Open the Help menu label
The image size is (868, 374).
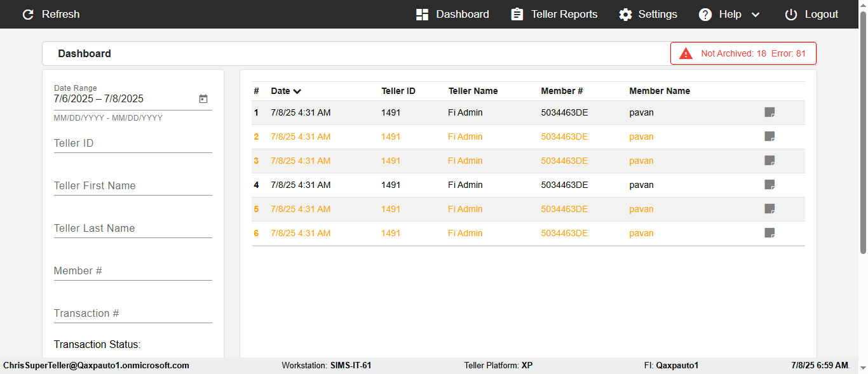pos(730,14)
